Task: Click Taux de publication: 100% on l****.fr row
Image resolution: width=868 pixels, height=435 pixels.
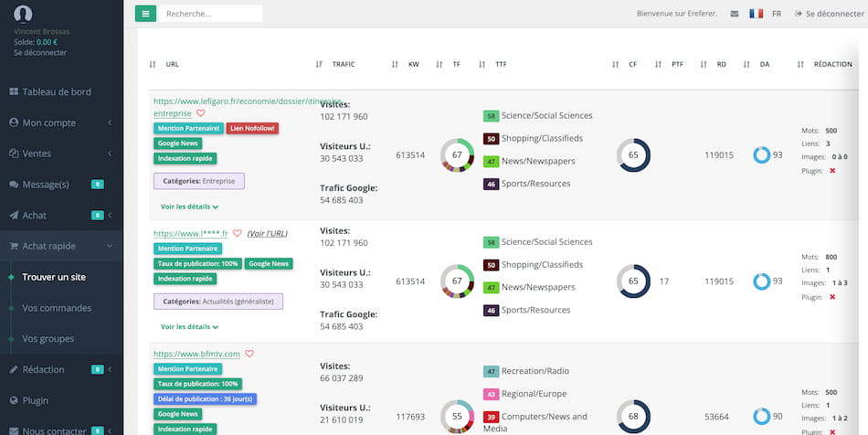Action: pos(197,264)
